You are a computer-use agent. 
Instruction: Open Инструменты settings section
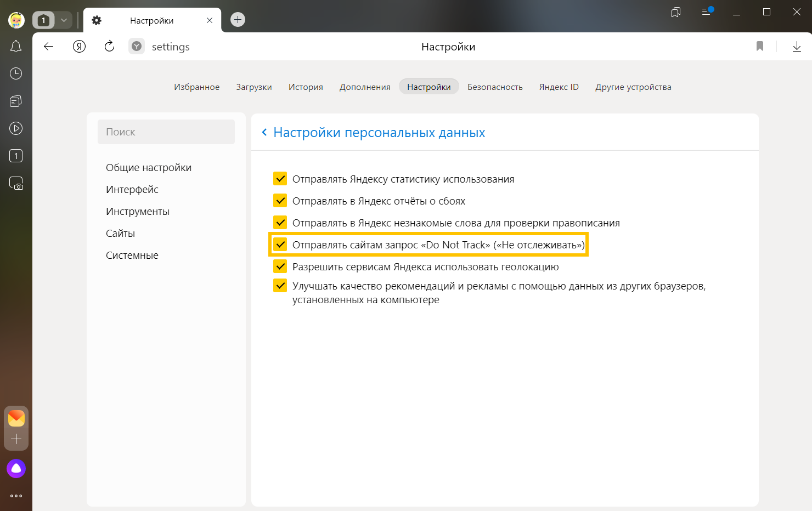pos(138,212)
